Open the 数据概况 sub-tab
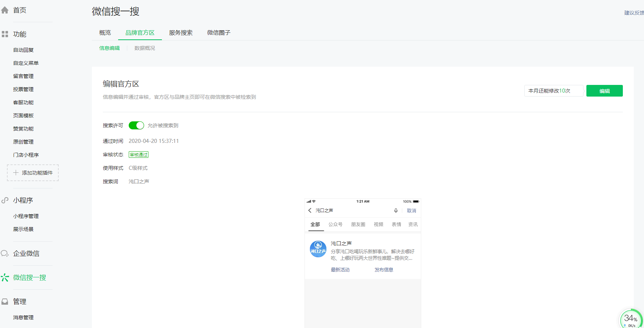Image resolution: width=644 pixels, height=328 pixels. click(x=145, y=48)
